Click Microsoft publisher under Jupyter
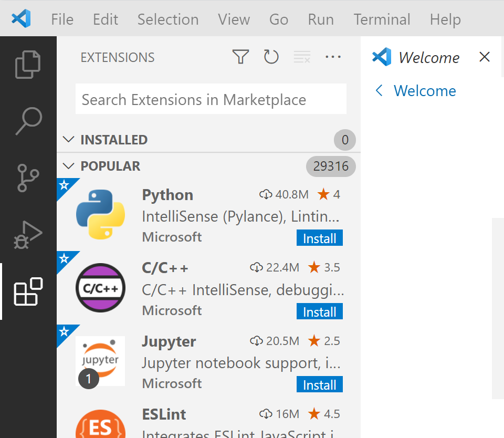This screenshot has width=504, height=438. coord(172,383)
